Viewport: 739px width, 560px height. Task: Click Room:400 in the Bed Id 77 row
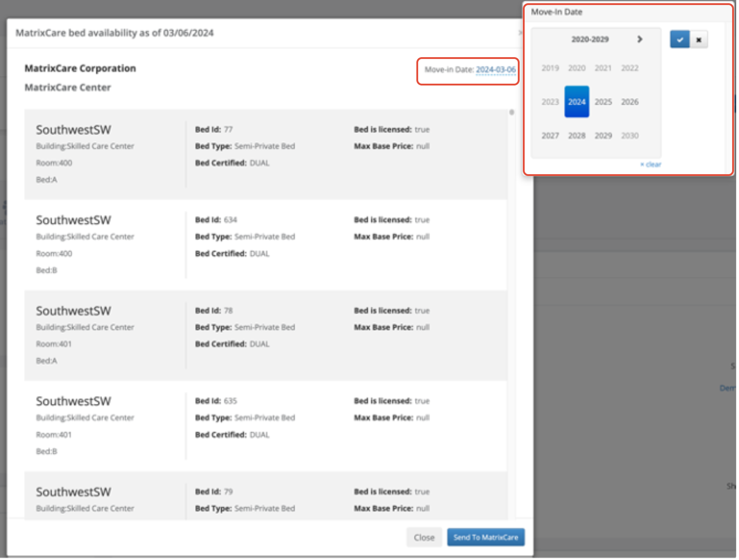pyautogui.click(x=54, y=164)
